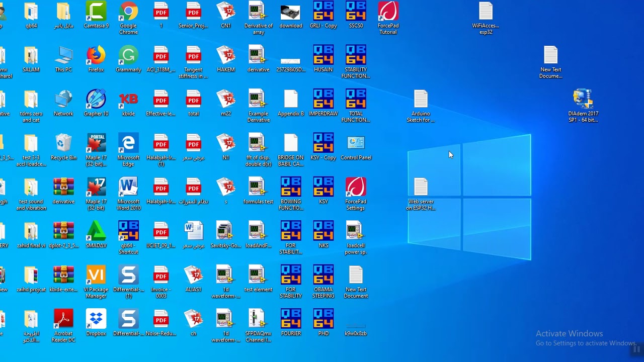Click the Network icon
This screenshot has width=644, height=362.
click(63, 104)
